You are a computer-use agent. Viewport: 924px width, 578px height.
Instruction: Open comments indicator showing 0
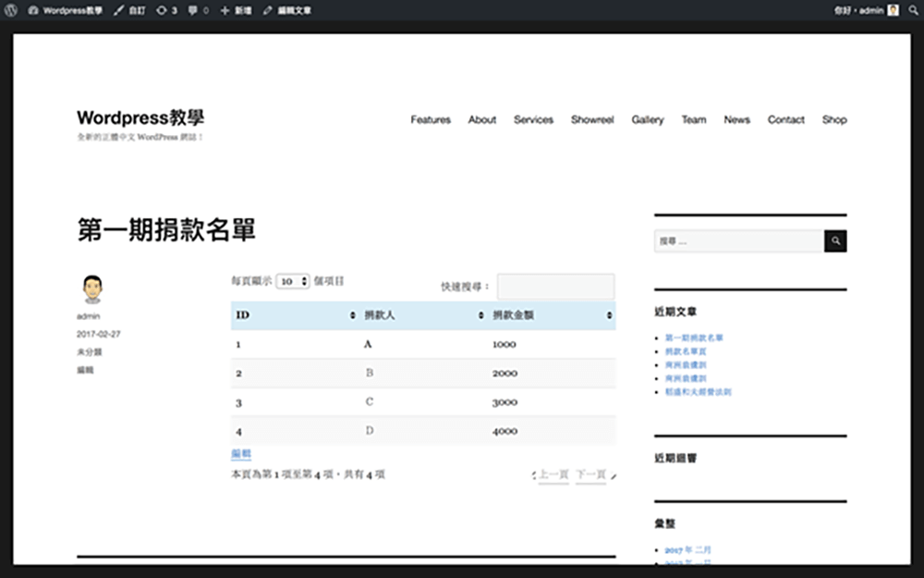198,10
